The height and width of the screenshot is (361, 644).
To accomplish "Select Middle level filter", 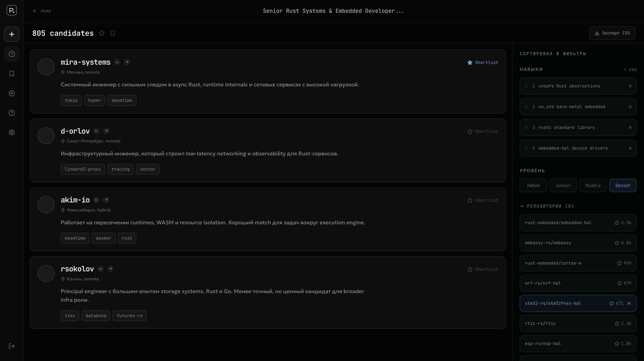I will (x=593, y=185).
